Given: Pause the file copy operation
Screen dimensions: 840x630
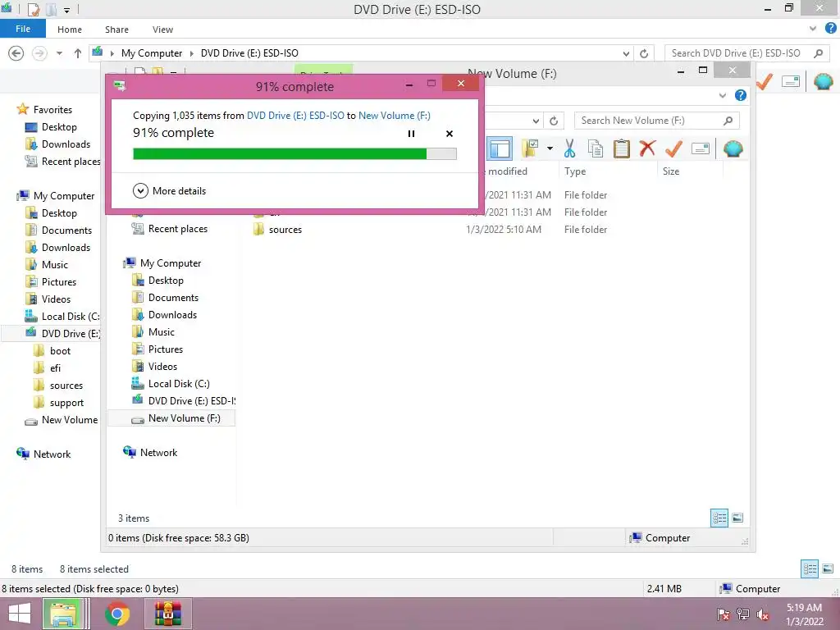Looking at the screenshot, I should (411, 134).
